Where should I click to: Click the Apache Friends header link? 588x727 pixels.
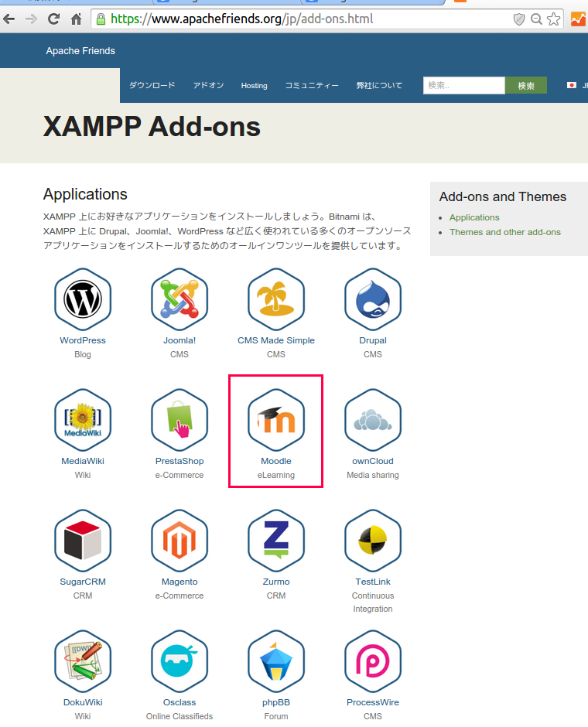(80, 51)
